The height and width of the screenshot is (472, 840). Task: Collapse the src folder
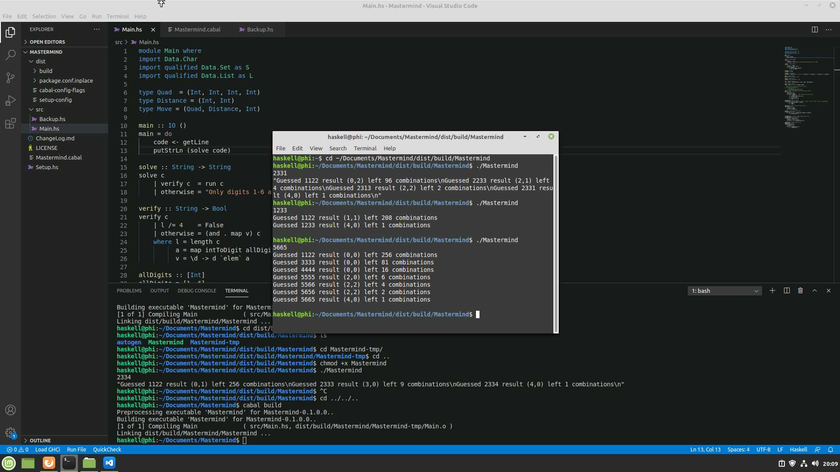coord(64,109)
